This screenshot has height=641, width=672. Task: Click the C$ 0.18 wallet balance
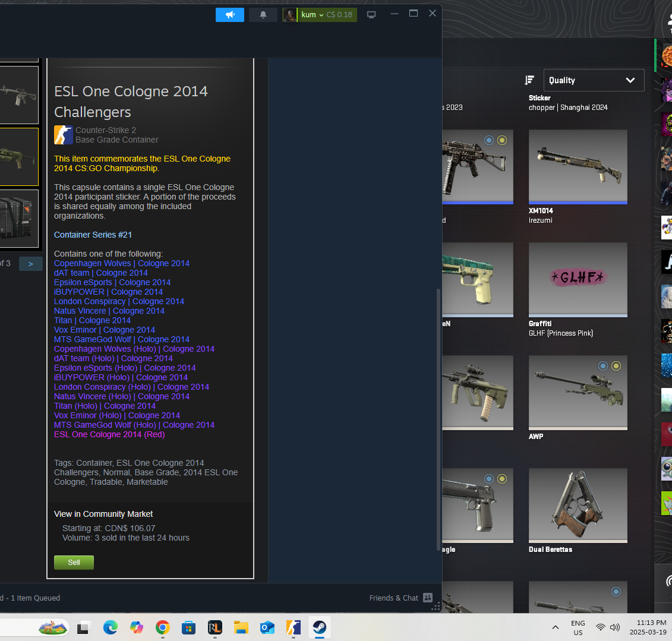click(339, 15)
